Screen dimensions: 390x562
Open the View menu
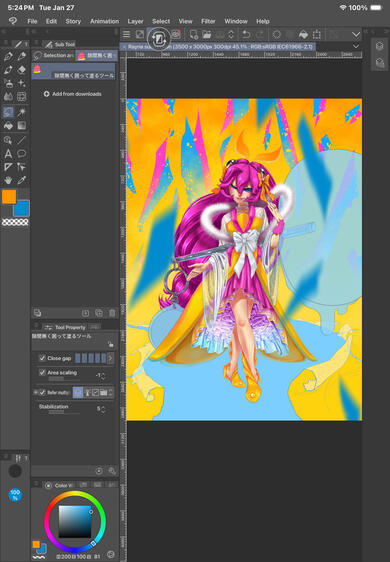(185, 21)
